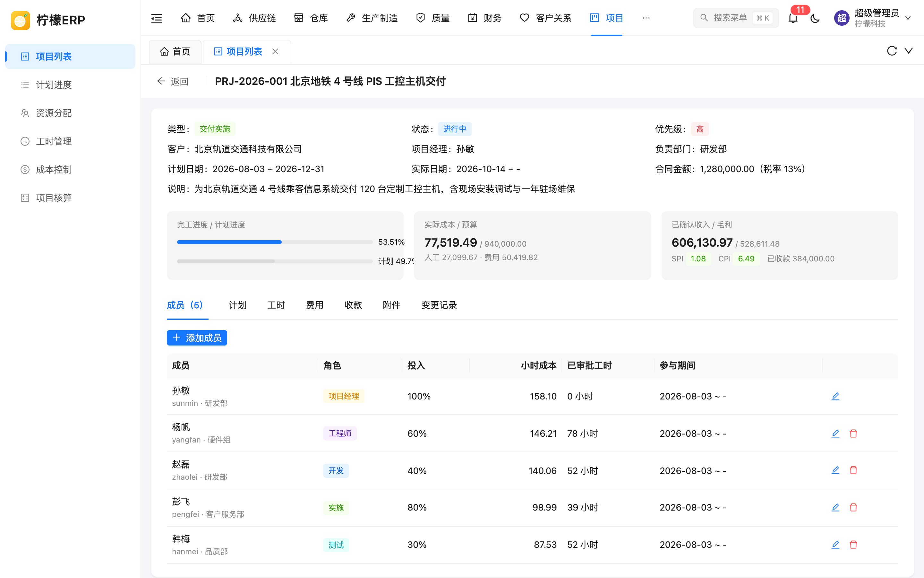Screen dimensions: 924x578
Task: Click the 搜索菜单 search field
Action: tap(735, 18)
